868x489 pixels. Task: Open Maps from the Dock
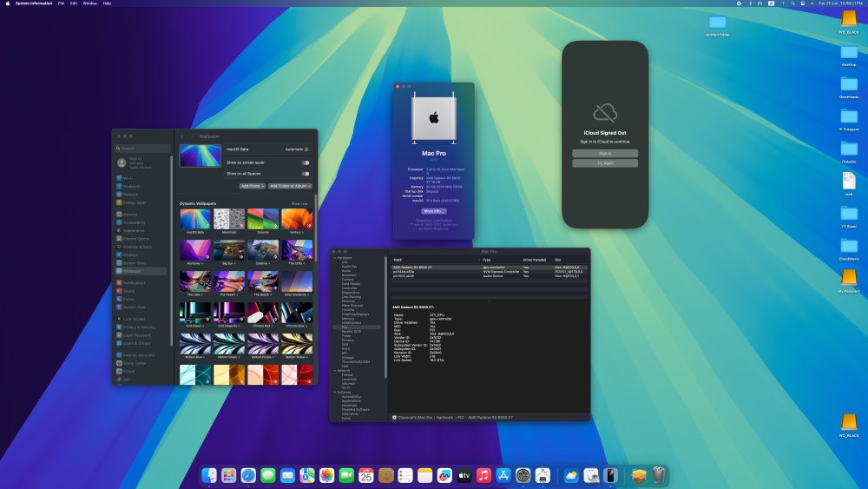[307, 475]
